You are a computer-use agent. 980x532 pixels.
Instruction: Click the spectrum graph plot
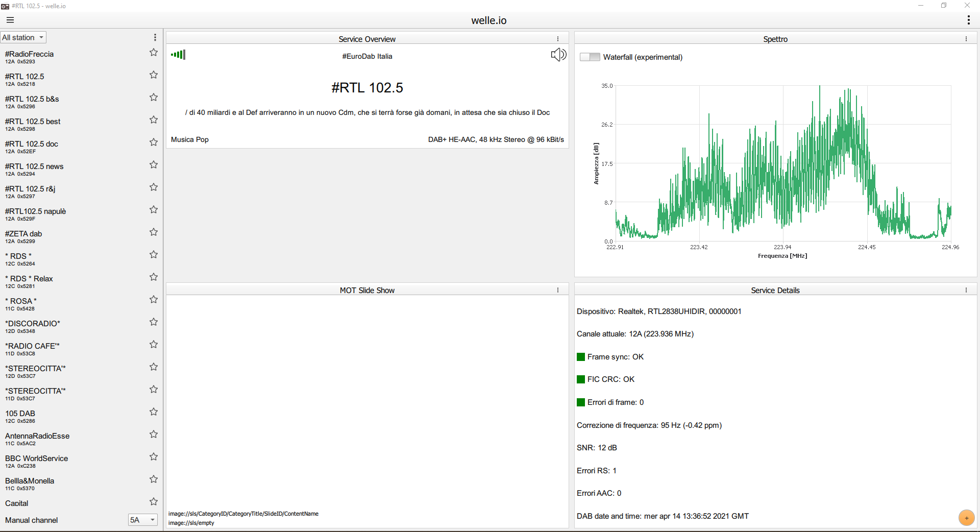[783, 163]
